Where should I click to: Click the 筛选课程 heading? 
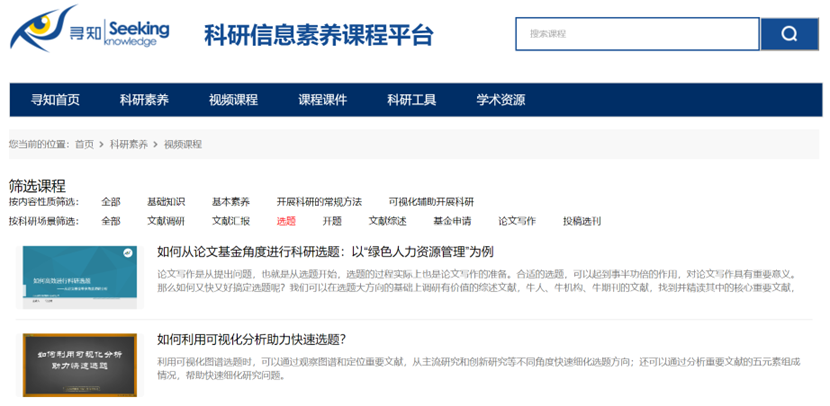pos(37,186)
